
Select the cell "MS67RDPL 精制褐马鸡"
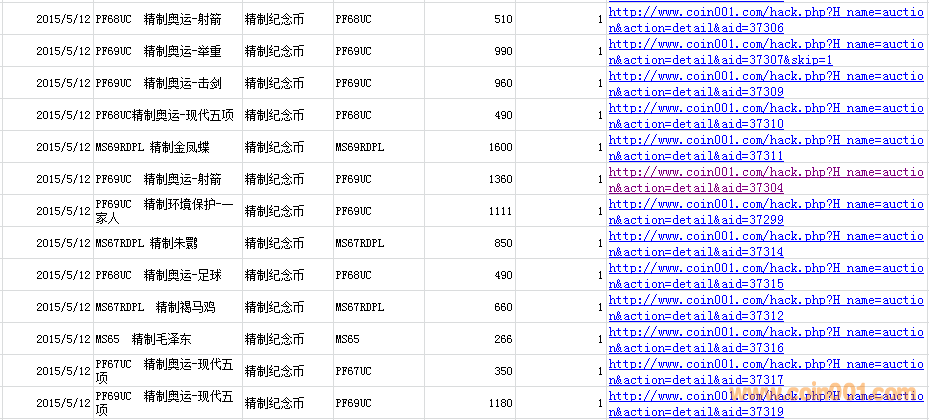[166, 308]
